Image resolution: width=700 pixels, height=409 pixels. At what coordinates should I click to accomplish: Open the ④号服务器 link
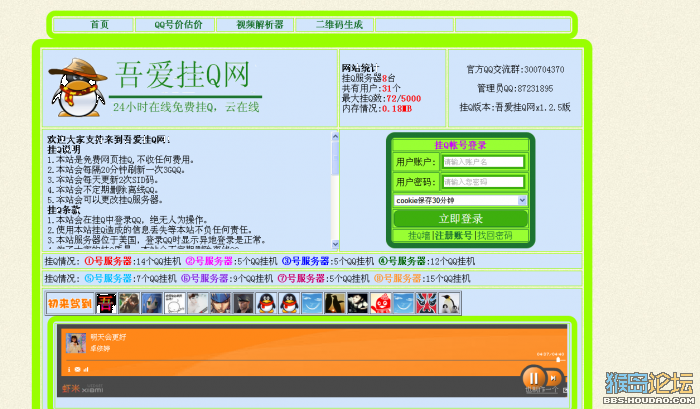pyautogui.click(x=402, y=261)
